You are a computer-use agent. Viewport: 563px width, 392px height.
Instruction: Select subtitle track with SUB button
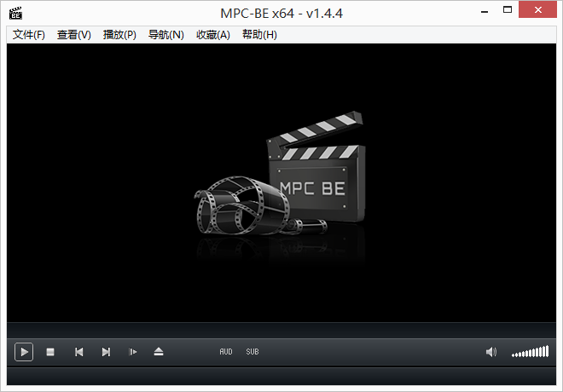[x=252, y=352]
